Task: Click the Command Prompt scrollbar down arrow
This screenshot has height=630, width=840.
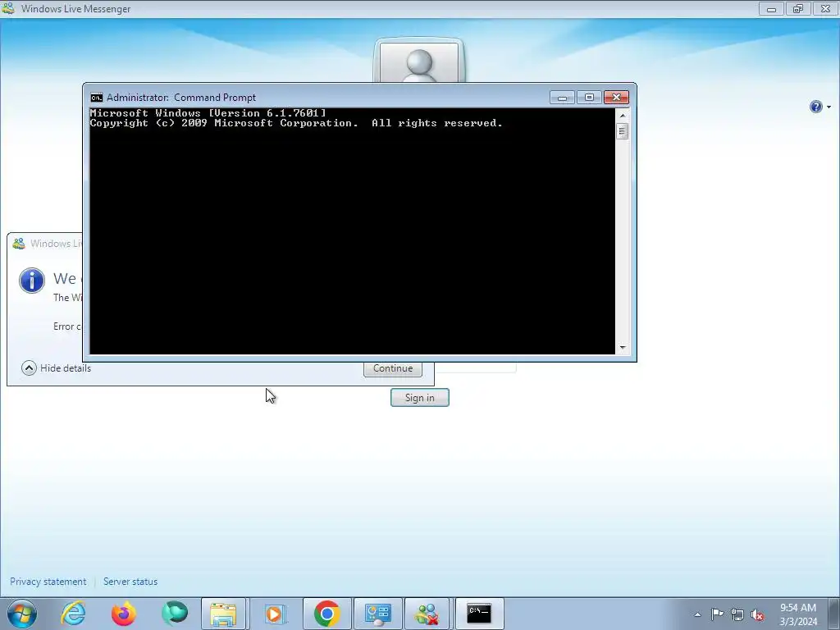Action: pyautogui.click(x=622, y=348)
